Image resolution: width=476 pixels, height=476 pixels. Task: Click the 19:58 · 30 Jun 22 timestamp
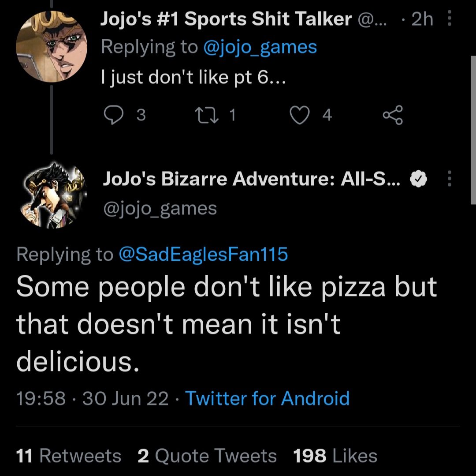tap(92, 398)
